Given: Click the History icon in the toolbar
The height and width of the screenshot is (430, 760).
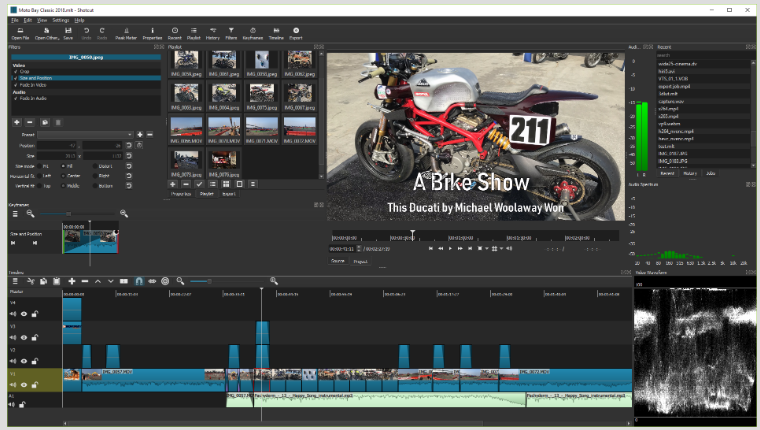Looking at the screenshot, I should click(213, 33).
